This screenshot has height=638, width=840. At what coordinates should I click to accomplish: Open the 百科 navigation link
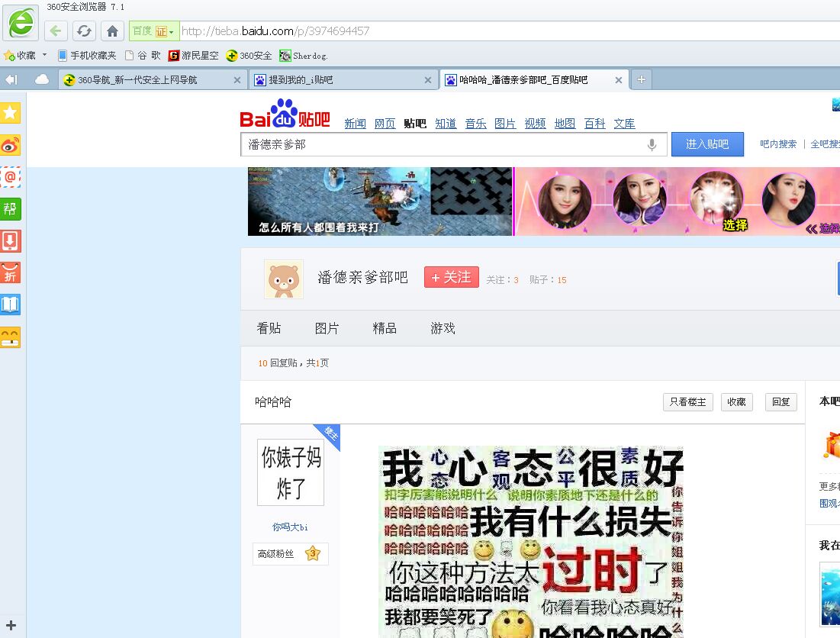594,124
